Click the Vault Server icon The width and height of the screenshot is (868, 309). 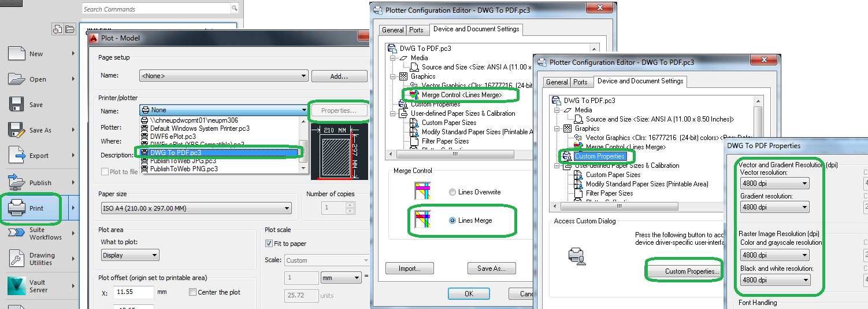(16, 286)
